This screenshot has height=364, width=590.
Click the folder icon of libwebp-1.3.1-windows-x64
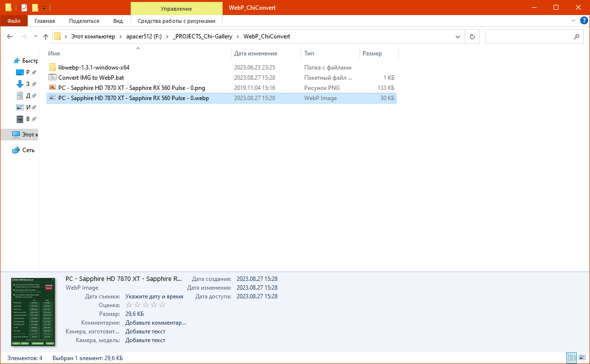[52, 68]
